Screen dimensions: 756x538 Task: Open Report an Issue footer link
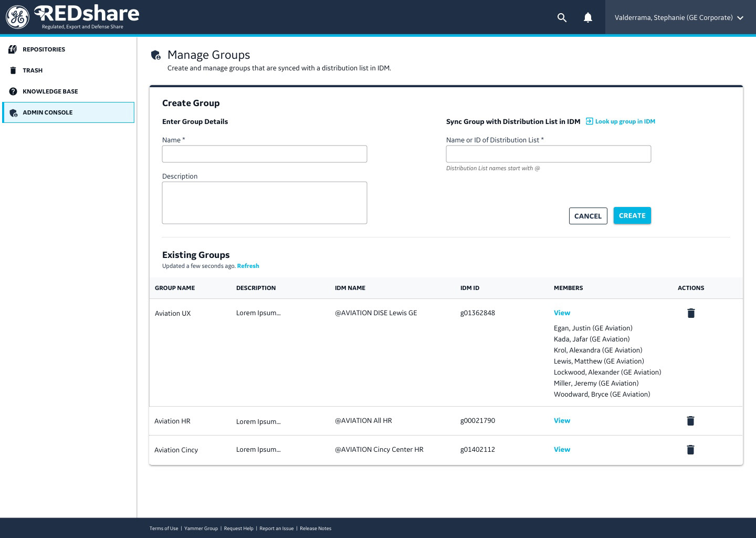277,529
